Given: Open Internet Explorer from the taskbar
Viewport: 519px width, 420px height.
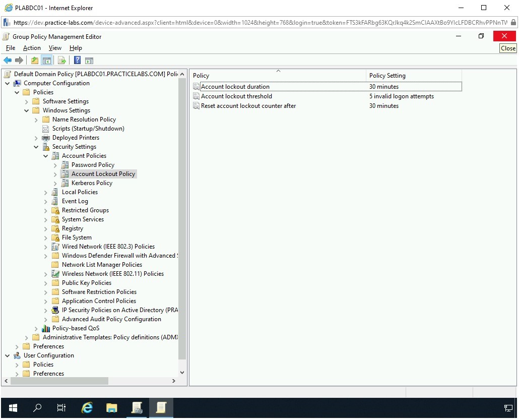Looking at the screenshot, I should click(x=87, y=408).
